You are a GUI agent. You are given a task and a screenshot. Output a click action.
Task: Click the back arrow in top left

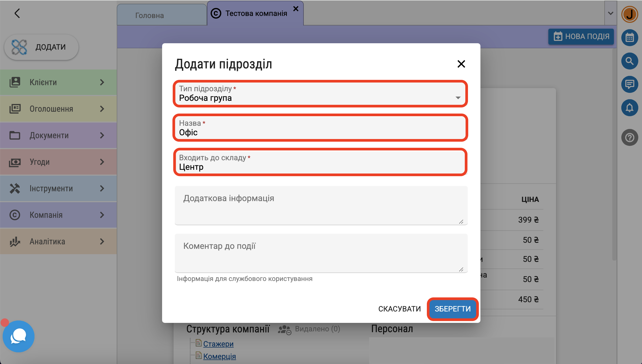[x=17, y=13]
